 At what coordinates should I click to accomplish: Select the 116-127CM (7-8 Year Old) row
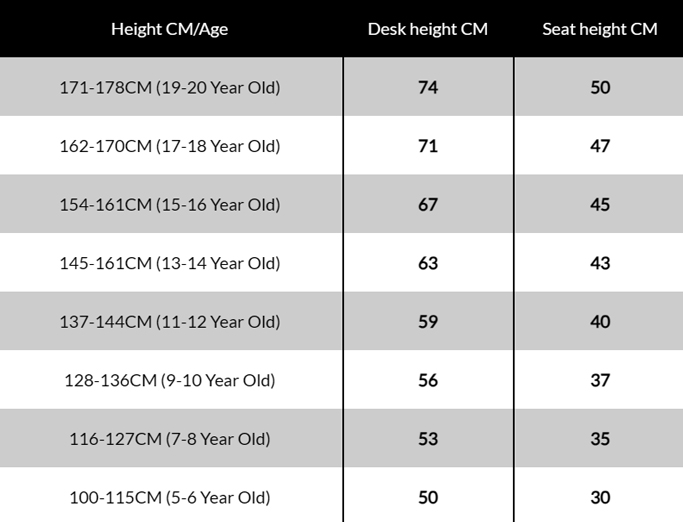tap(342, 438)
